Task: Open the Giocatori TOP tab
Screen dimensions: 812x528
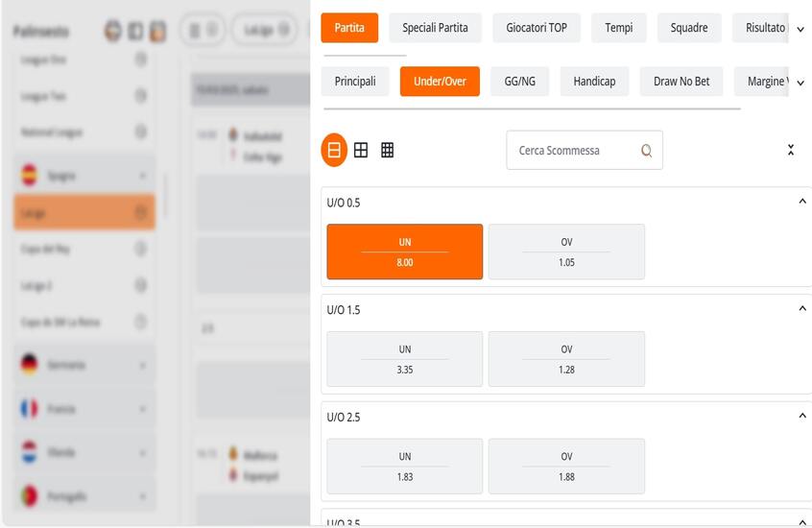Action: (x=537, y=28)
